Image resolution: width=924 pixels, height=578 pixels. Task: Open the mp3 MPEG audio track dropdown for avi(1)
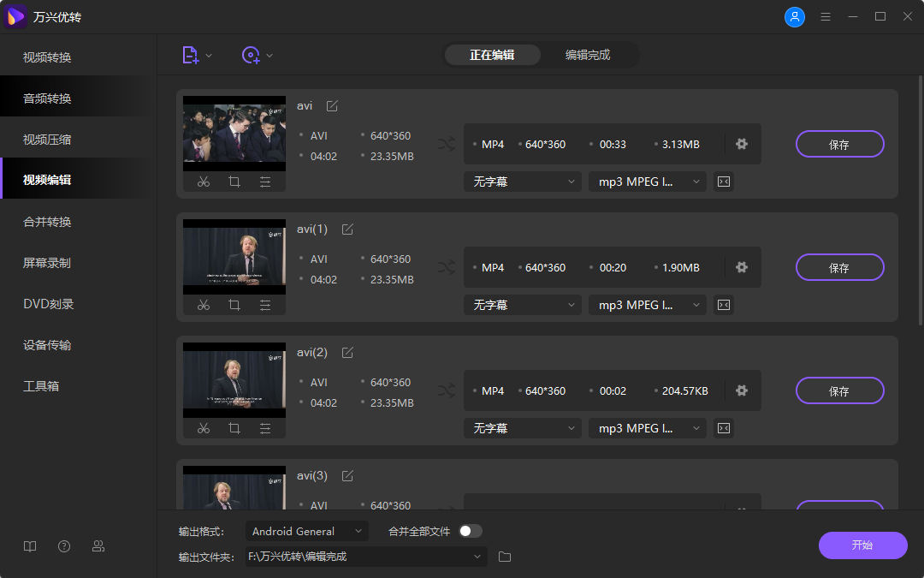tap(647, 305)
